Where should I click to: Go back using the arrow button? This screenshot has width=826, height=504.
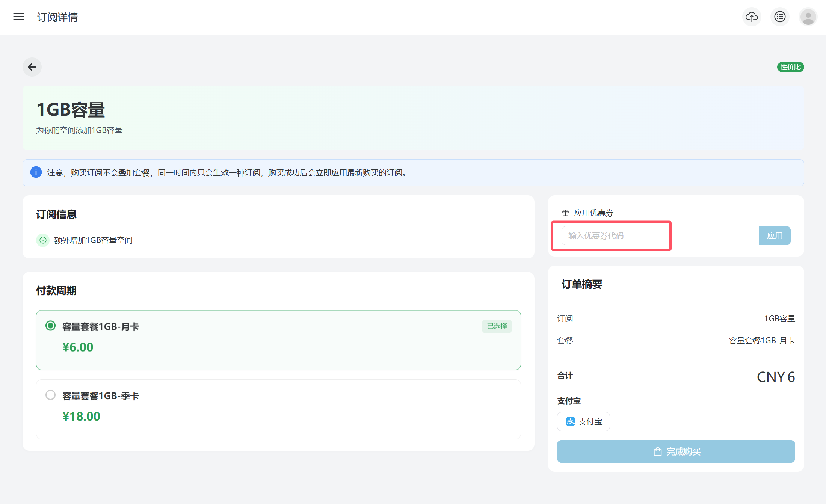(x=32, y=67)
